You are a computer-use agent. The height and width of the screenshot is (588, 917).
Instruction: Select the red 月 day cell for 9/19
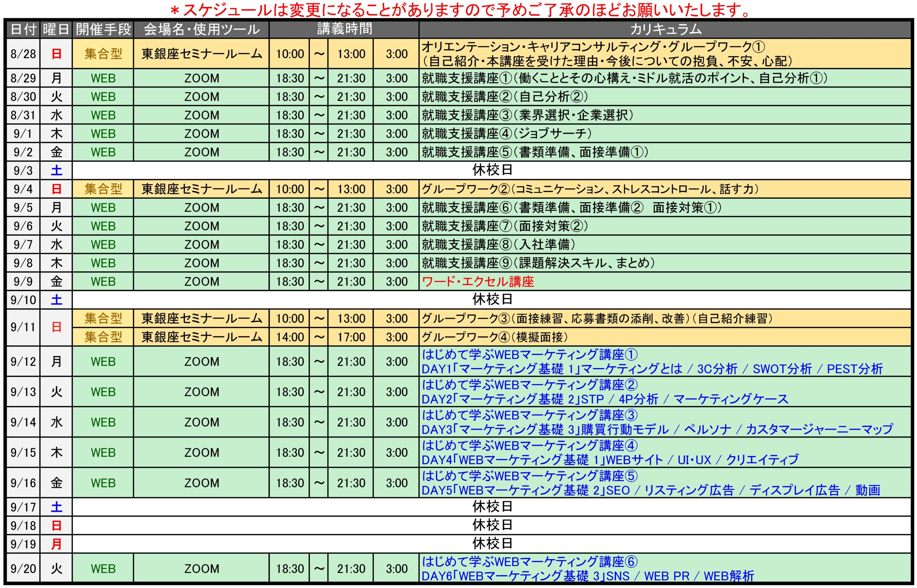pyautogui.click(x=56, y=544)
